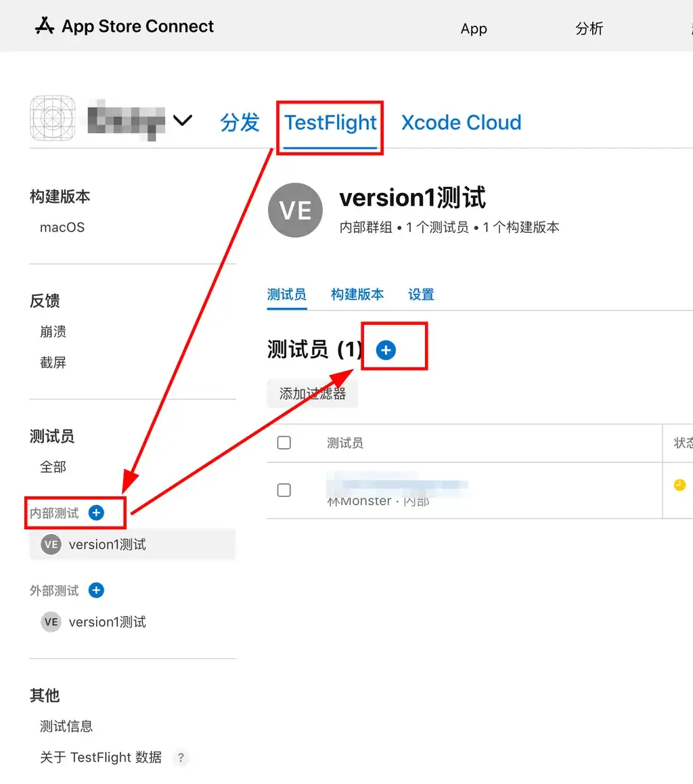Add a new internal testing group (内部测试)
The width and height of the screenshot is (693, 784).
coord(96,513)
